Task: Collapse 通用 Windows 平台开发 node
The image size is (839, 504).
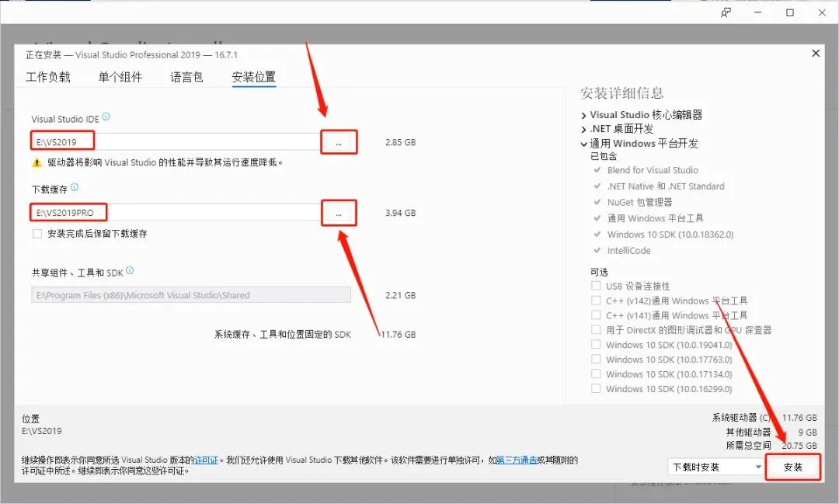Action: pos(583,144)
